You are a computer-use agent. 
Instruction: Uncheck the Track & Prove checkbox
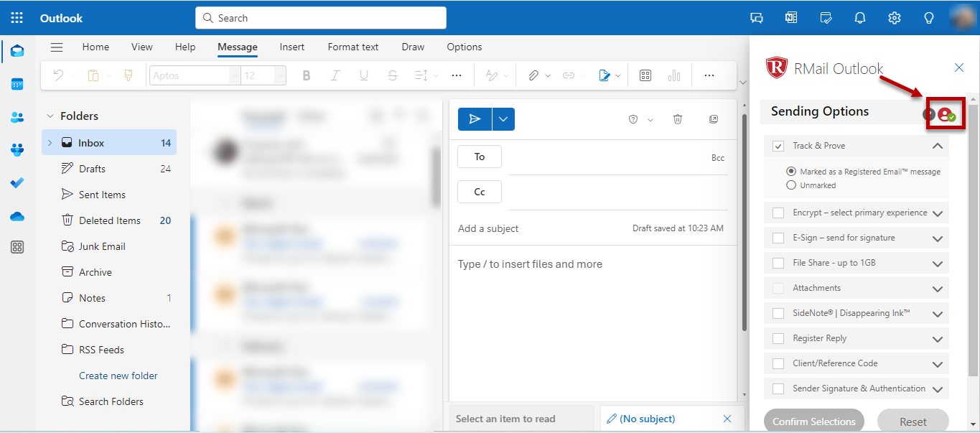[x=778, y=146]
